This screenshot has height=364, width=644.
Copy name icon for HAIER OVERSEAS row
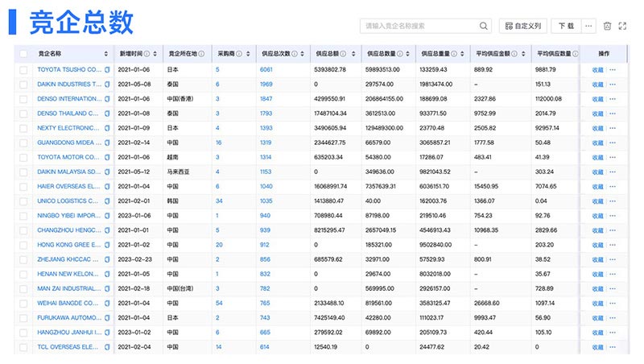[107, 187]
